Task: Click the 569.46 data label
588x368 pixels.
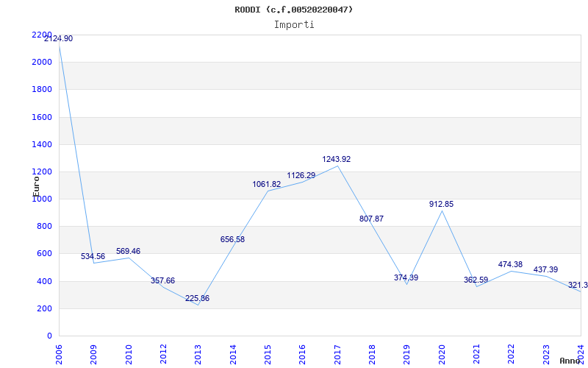Action: tap(128, 251)
